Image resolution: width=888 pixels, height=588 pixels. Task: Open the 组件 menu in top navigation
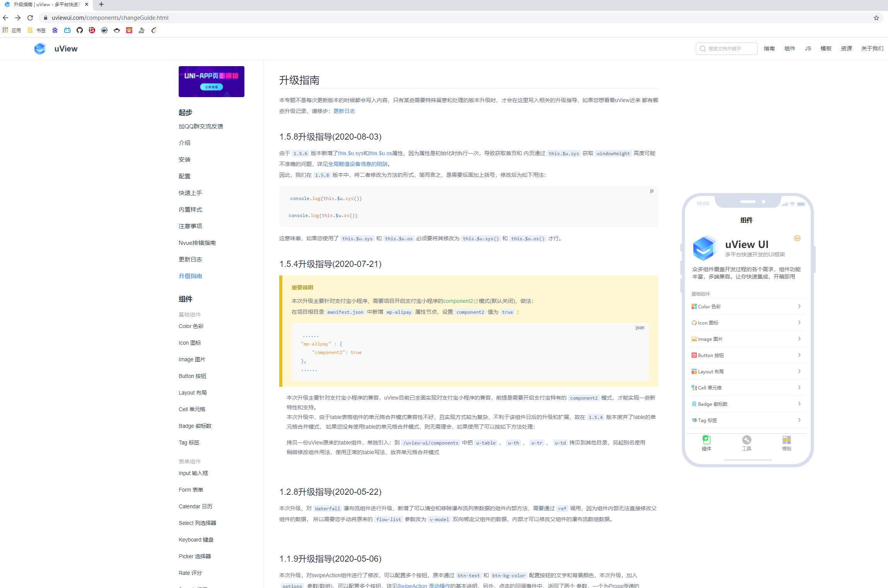tap(789, 48)
